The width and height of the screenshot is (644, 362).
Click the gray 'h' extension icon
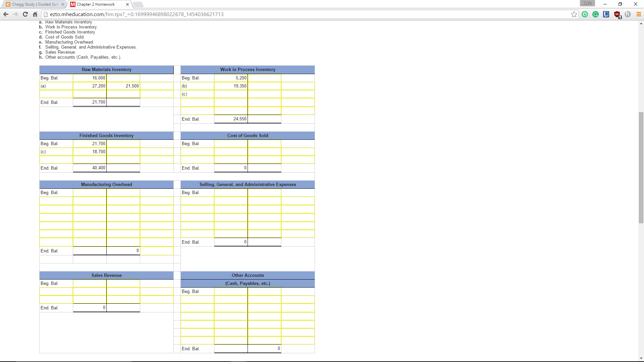(628, 14)
